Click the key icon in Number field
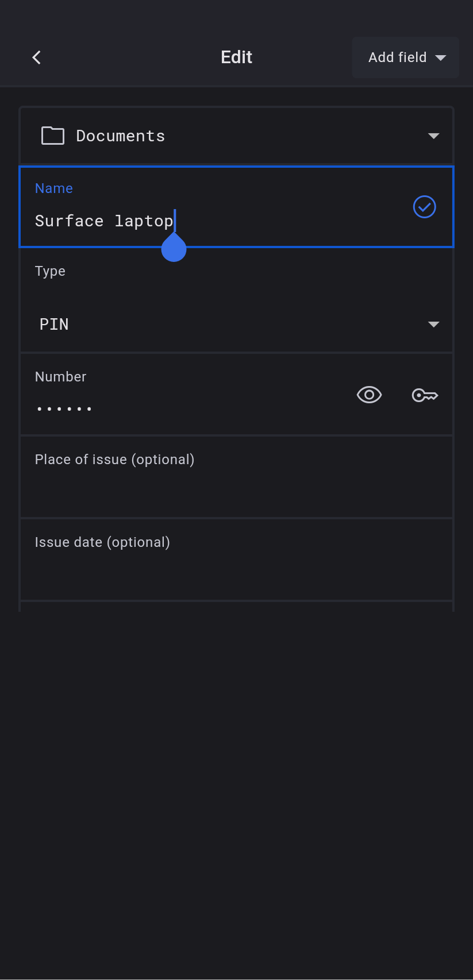Viewport: 473px width, 980px height. pyautogui.click(x=425, y=395)
